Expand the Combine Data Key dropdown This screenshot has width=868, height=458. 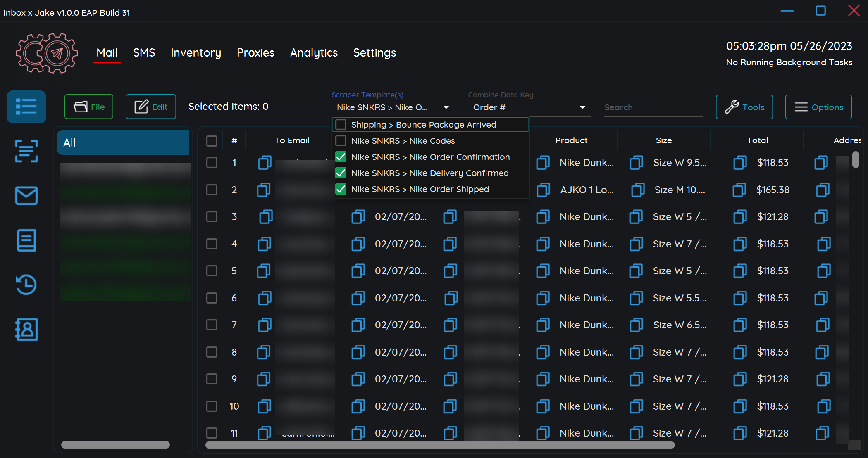pyautogui.click(x=582, y=107)
